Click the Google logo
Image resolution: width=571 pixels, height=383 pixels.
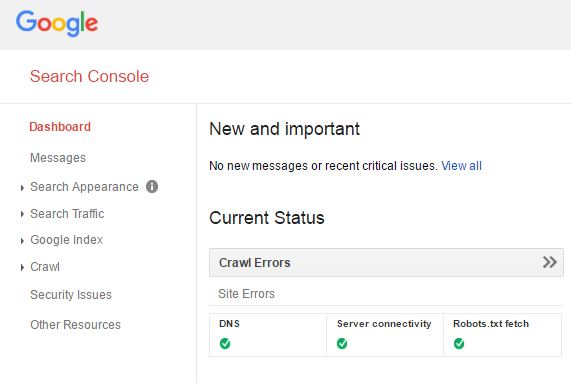57,23
